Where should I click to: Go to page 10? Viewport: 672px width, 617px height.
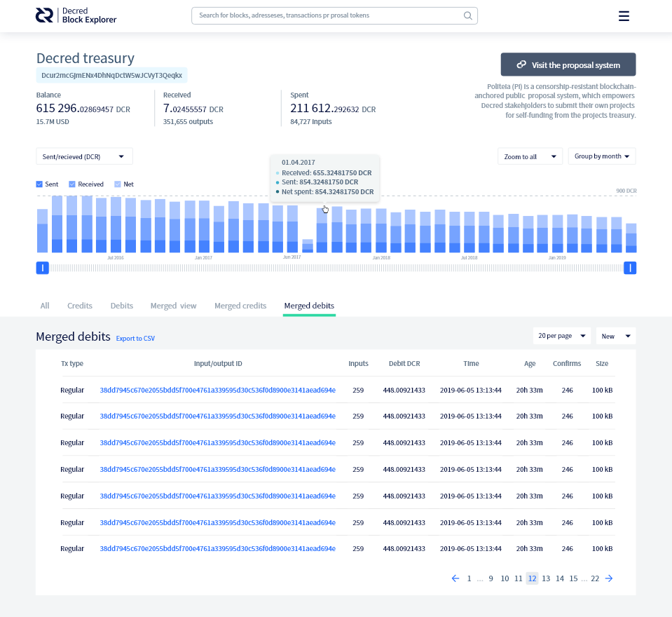click(505, 578)
